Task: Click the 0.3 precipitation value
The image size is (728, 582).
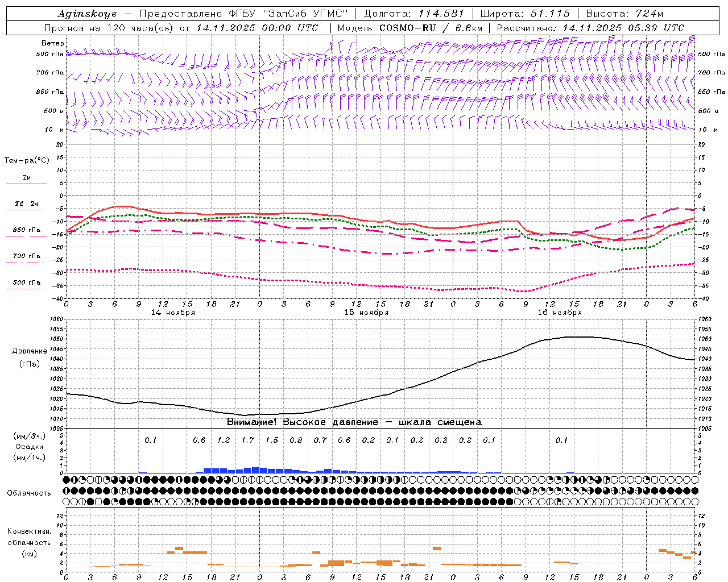Action: 441,440
